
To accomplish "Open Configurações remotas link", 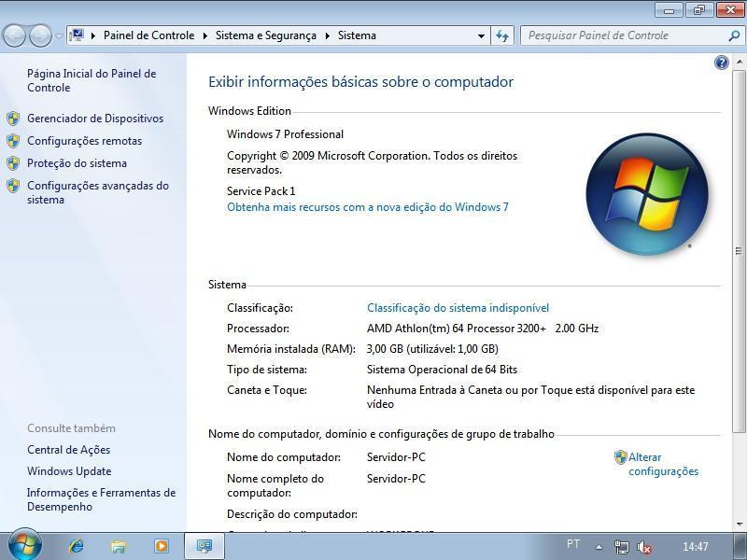I will pyautogui.click(x=84, y=141).
